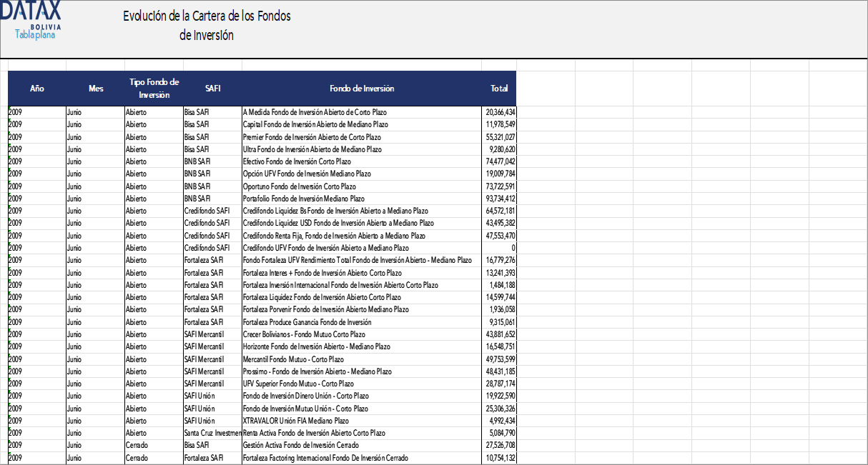Click the Tipo Fondo de Inversión header
The height and width of the screenshot is (465, 868).
pos(154,89)
